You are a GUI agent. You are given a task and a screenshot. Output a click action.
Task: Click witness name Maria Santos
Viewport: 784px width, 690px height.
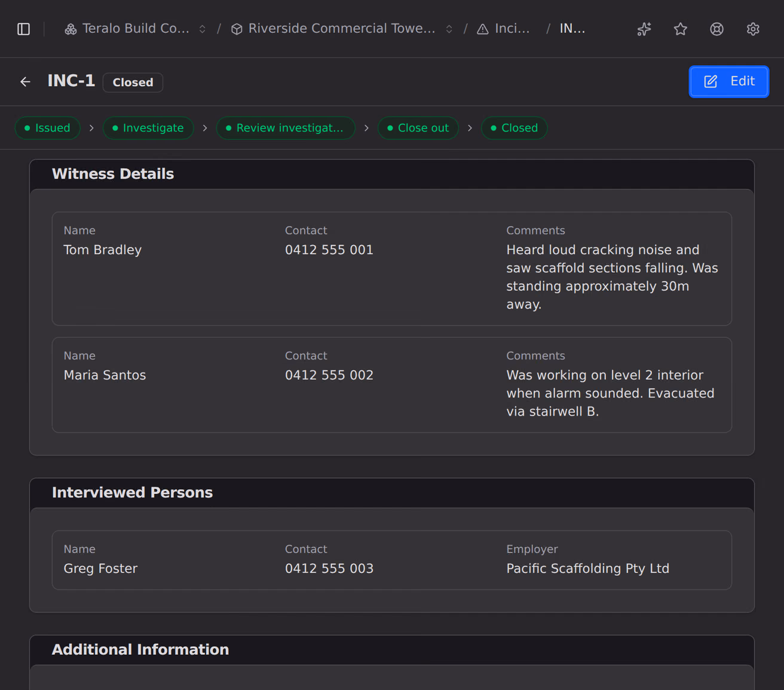[x=105, y=375]
